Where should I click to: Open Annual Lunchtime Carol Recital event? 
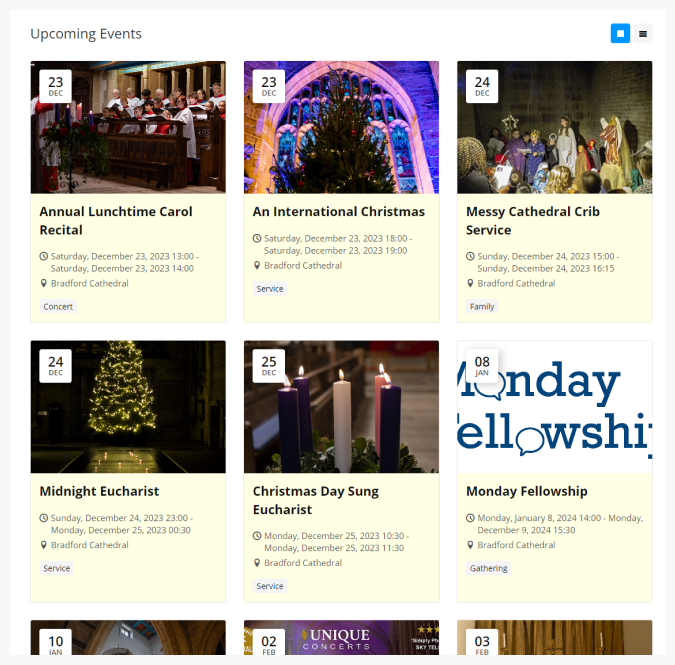click(116, 221)
